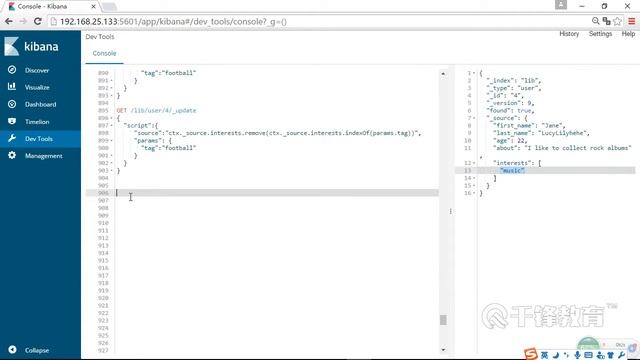Image resolution: width=640 pixels, height=360 pixels.
Task: Click the Dev Tools wrench icon
Action: 12,138
